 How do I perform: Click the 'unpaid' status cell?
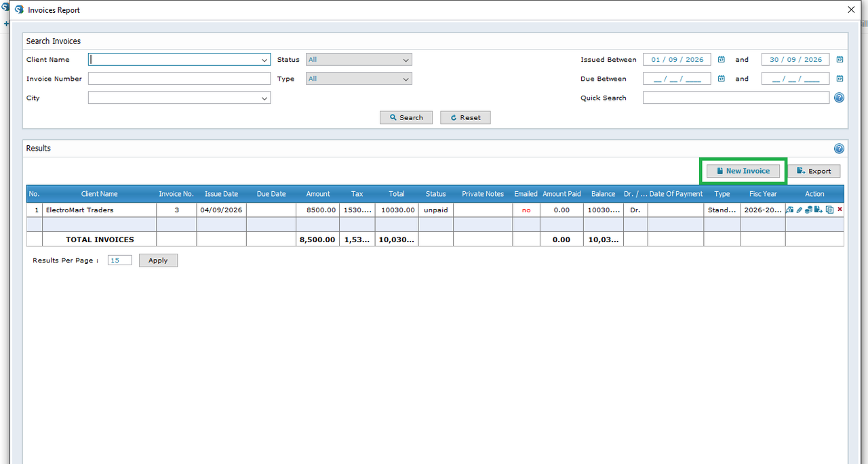[436, 210]
